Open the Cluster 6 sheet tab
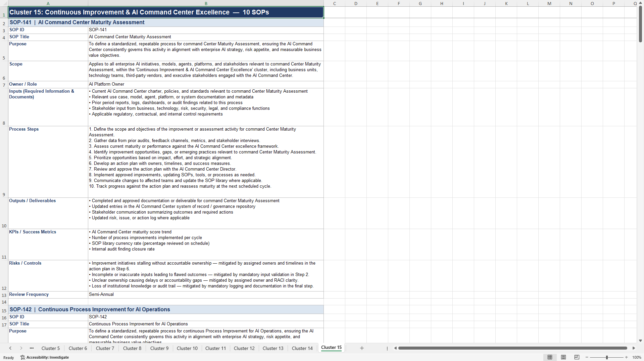The width and height of the screenshot is (644, 361). (x=78, y=348)
